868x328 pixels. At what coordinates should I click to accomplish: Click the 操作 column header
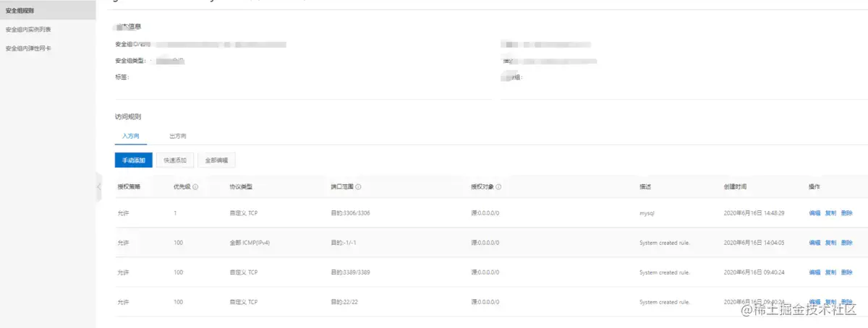(814, 186)
